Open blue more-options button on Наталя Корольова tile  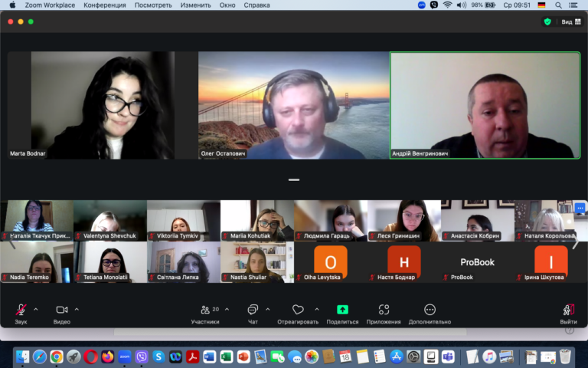(580, 208)
